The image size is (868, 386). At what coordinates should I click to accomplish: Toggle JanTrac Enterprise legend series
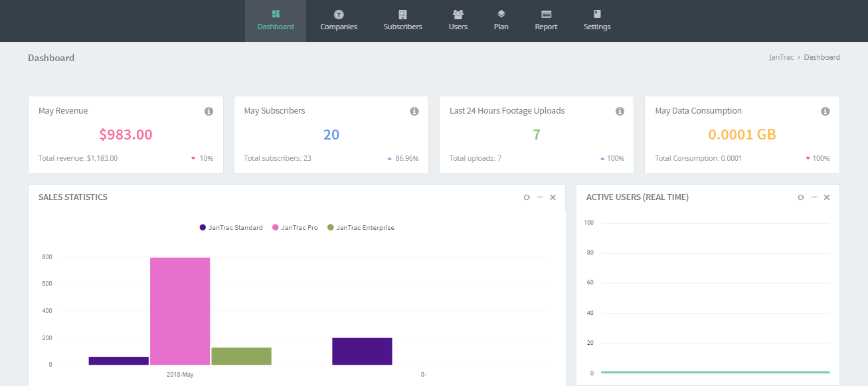(x=361, y=228)
